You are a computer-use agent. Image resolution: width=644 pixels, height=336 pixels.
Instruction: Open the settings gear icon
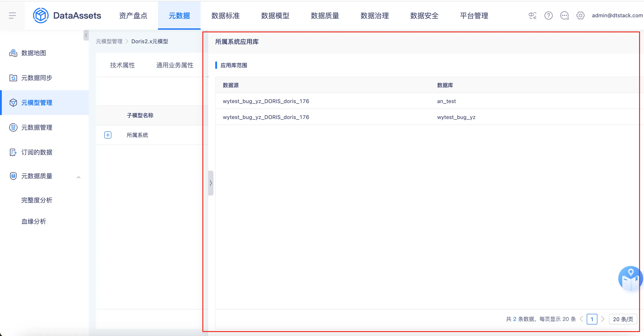click(x=580, y=16)
